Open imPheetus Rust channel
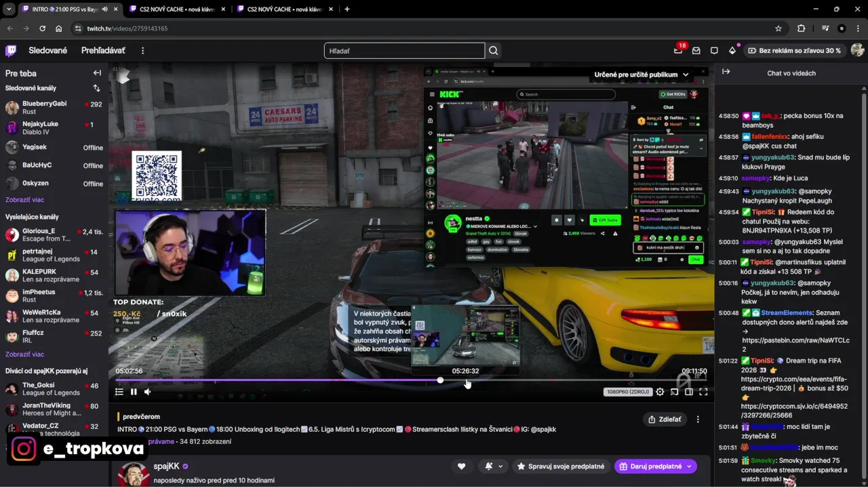The width and height of the screenshot is (868, 488). (x=54, y=296)
